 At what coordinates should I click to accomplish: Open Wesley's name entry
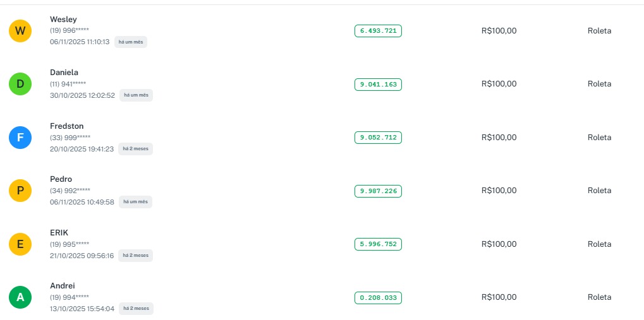tap(63, 20)
